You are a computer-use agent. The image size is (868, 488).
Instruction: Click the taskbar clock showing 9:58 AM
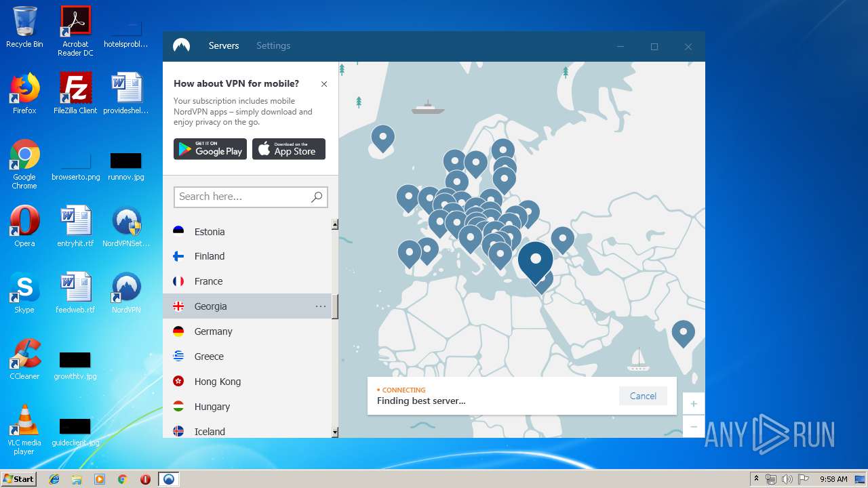pos(833,479)
